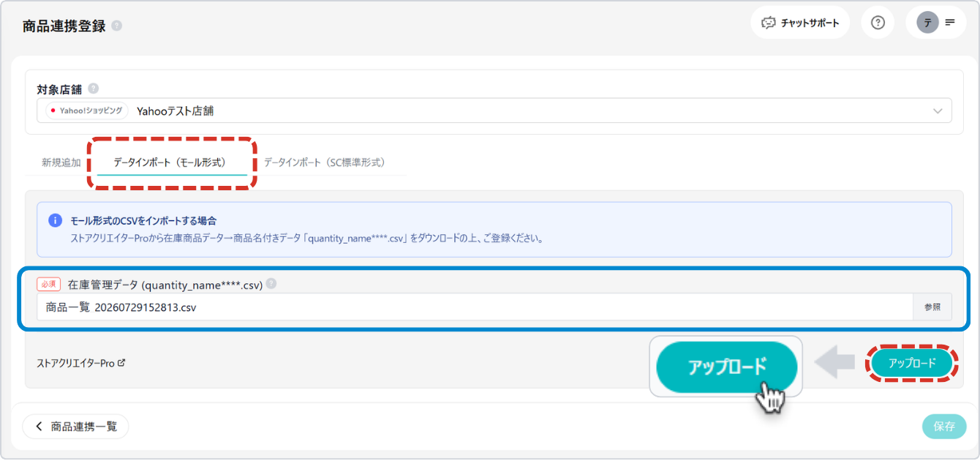Image resolution: width=980 pixels, height=461 pixels.
Task: Click the モール形式のCSVをインポートする場合 heading
Action: pos(143,220)
